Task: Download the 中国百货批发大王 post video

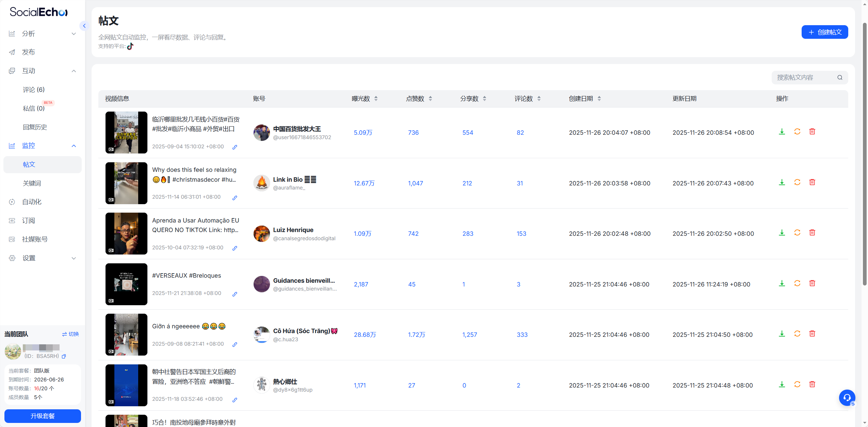Action: pos(782,132)
